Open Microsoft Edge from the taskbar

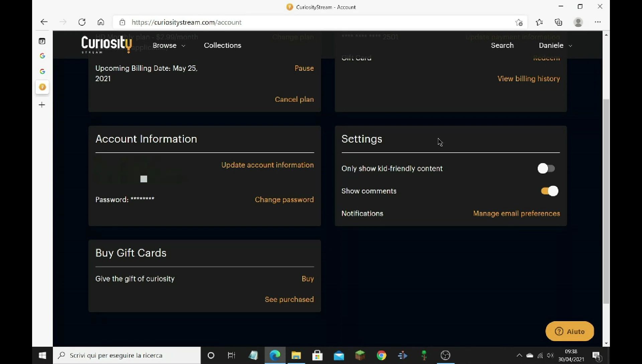click(x=275, y=355)
